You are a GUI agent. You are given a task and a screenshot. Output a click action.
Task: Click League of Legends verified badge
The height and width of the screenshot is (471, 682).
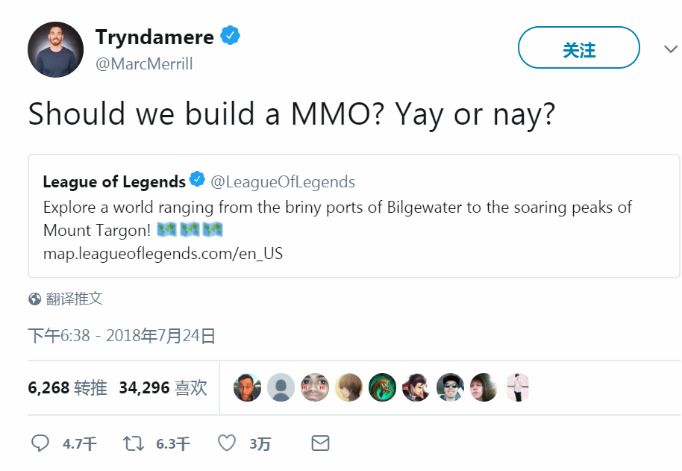pyautogui.click(x=197, y=179)
